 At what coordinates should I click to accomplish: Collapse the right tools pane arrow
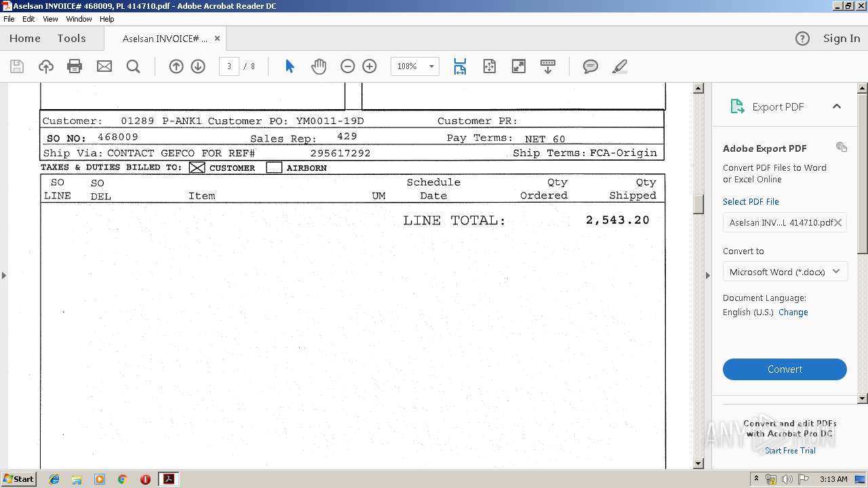708,275
